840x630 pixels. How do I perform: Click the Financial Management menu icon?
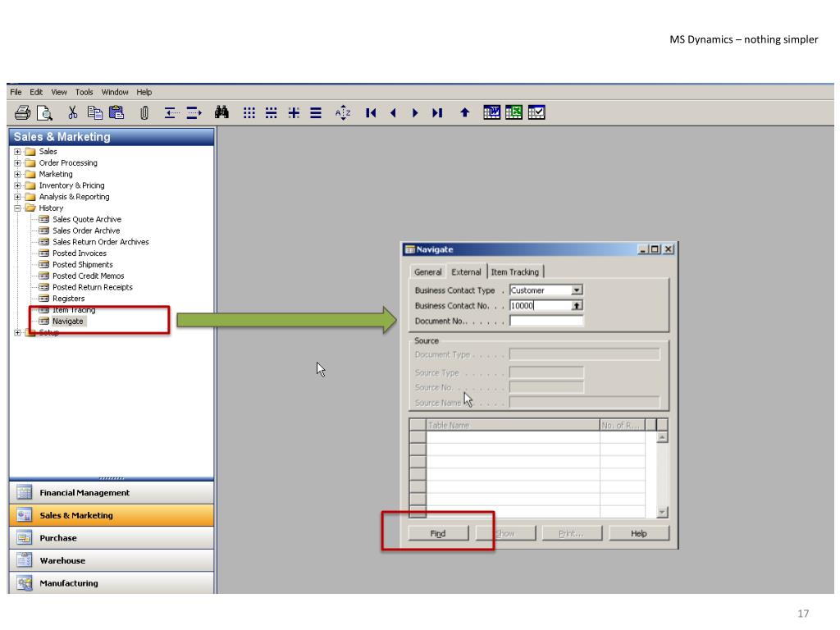pyautogui.click(x=24, y=492)
